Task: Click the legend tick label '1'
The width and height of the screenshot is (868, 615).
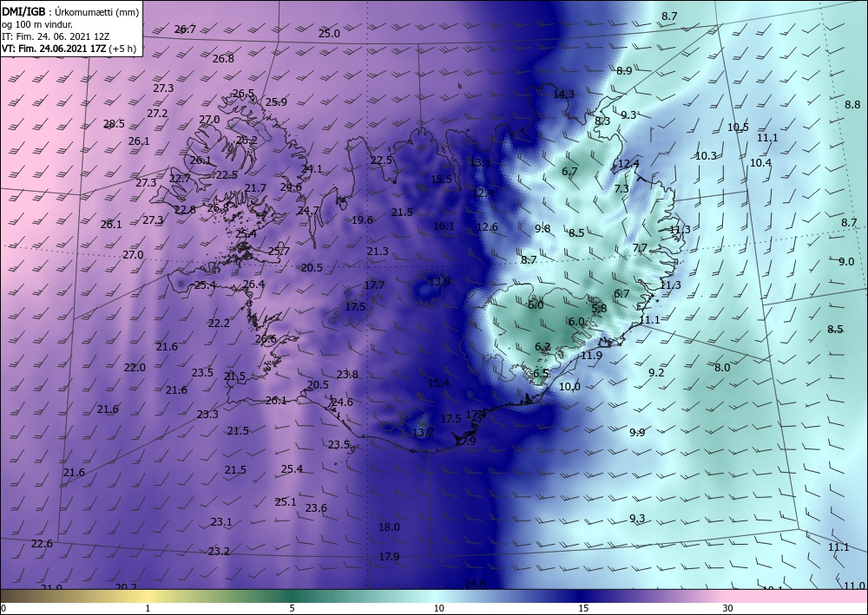Action: (x=148, y=608)
